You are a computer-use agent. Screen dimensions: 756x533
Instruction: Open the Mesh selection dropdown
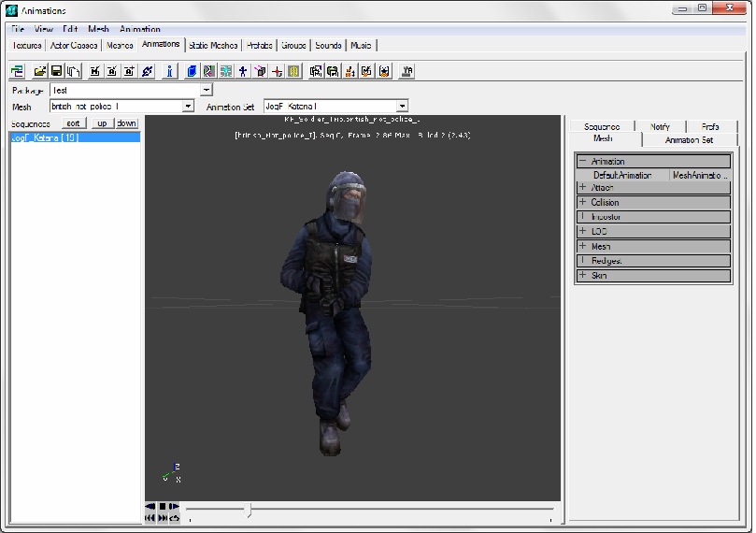[x=188, y=107]
